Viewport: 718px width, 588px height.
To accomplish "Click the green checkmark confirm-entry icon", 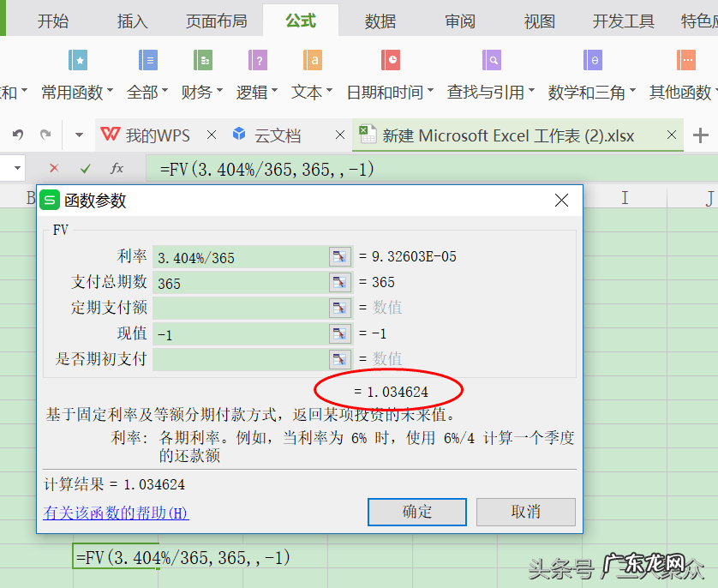I will tap(85, 169).
